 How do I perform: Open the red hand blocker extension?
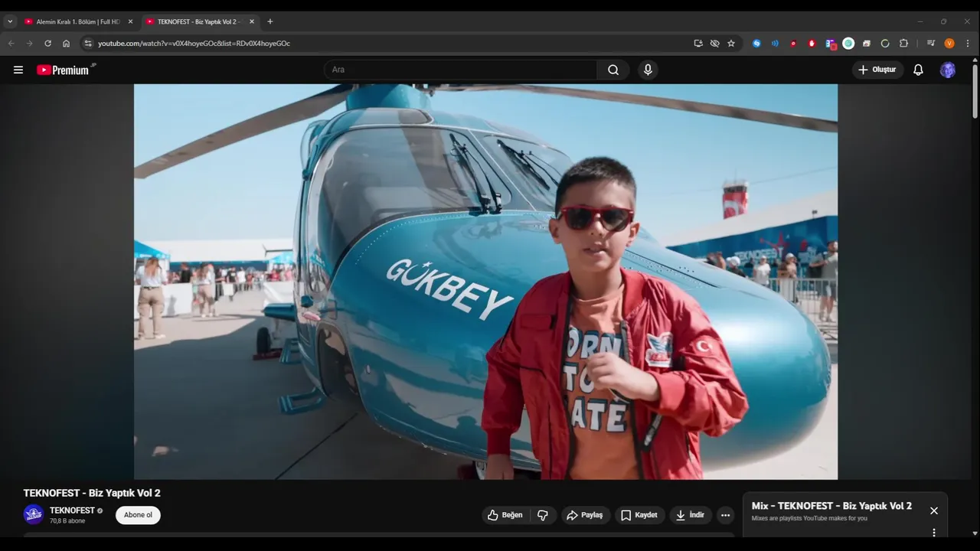tap(812, 44)
